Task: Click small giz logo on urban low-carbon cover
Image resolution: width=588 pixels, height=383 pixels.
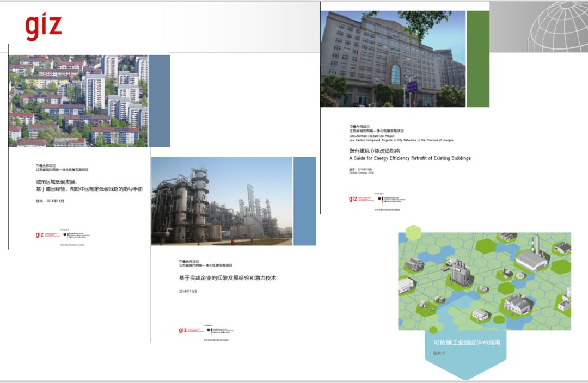Action: (x=39, y=235)
